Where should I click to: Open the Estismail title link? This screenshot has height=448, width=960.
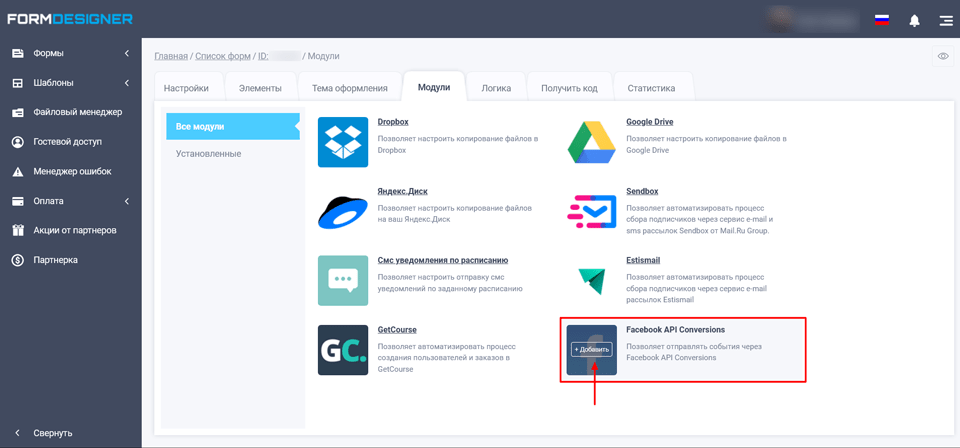click(x=643, y=260)
